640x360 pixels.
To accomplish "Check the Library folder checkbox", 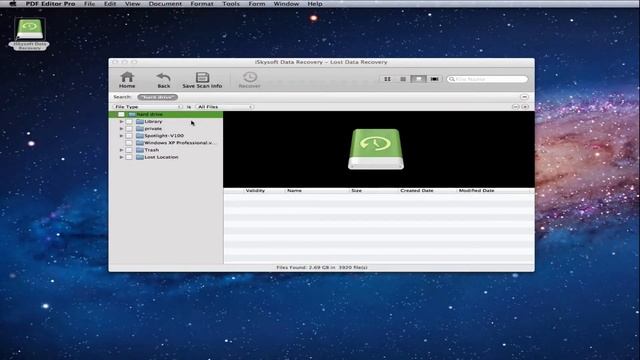I will pyautogui.click(x=129, y=122).
